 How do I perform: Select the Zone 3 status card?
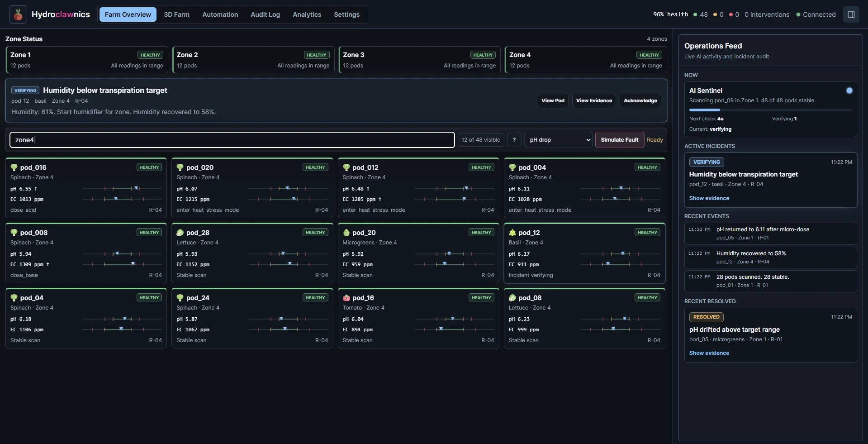420,60
